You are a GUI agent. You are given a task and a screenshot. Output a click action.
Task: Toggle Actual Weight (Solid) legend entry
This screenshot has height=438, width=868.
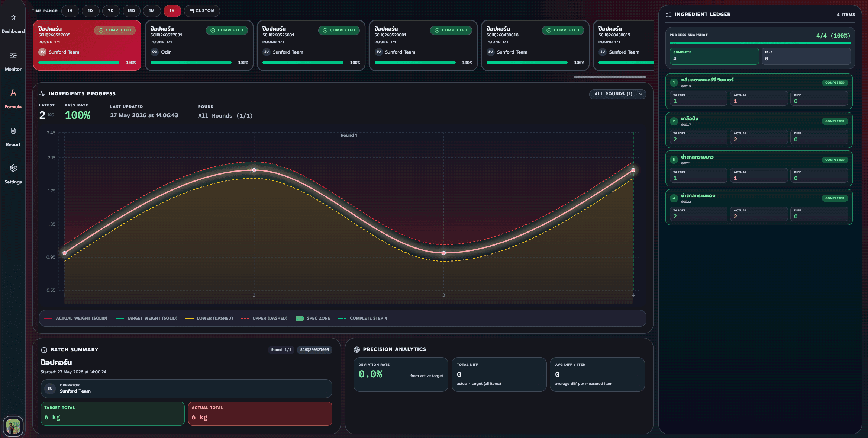[76, 319]
